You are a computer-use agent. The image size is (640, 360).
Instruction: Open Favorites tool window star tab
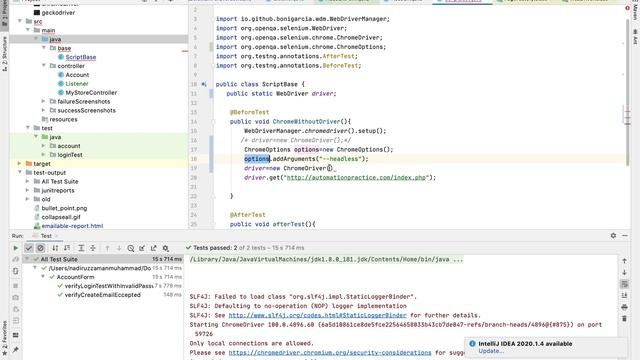pos(4,337)
